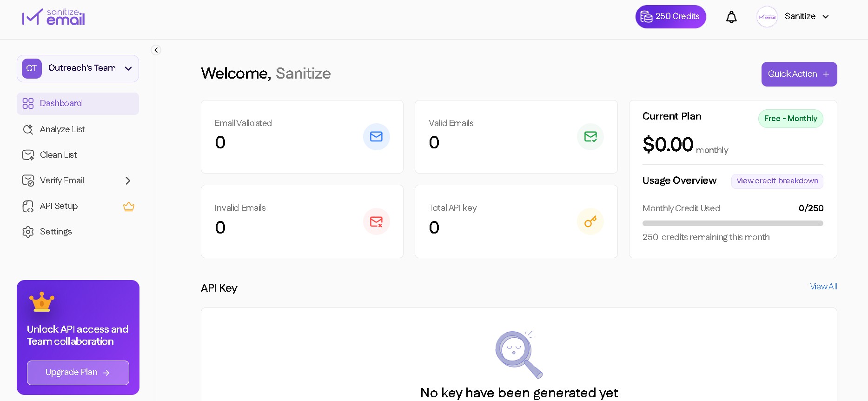Collapse the sidebar with the arrow toggle
Screen dimensions: 868x401
(156, 50)
